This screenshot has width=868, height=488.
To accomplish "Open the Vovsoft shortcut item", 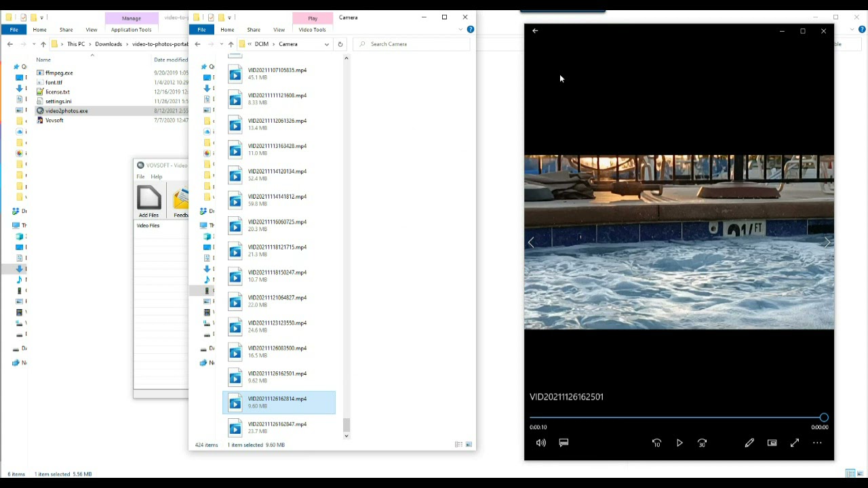I will (54, 120).
